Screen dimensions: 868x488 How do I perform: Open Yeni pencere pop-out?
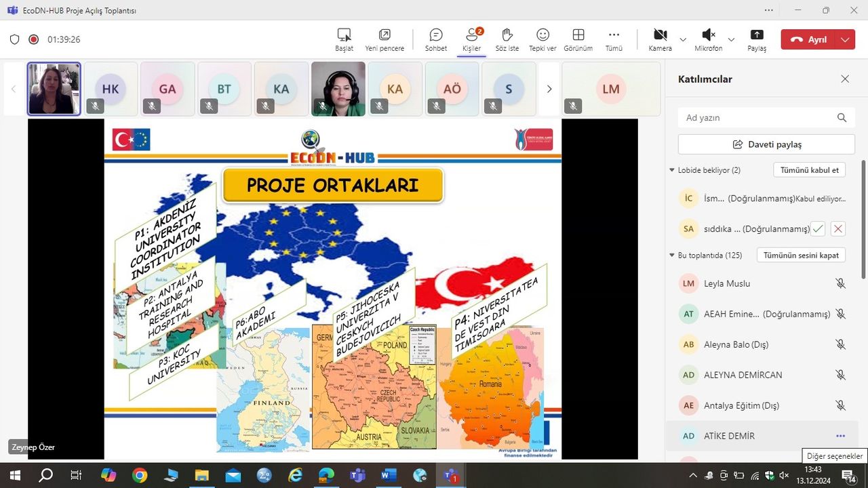point(384,39)
